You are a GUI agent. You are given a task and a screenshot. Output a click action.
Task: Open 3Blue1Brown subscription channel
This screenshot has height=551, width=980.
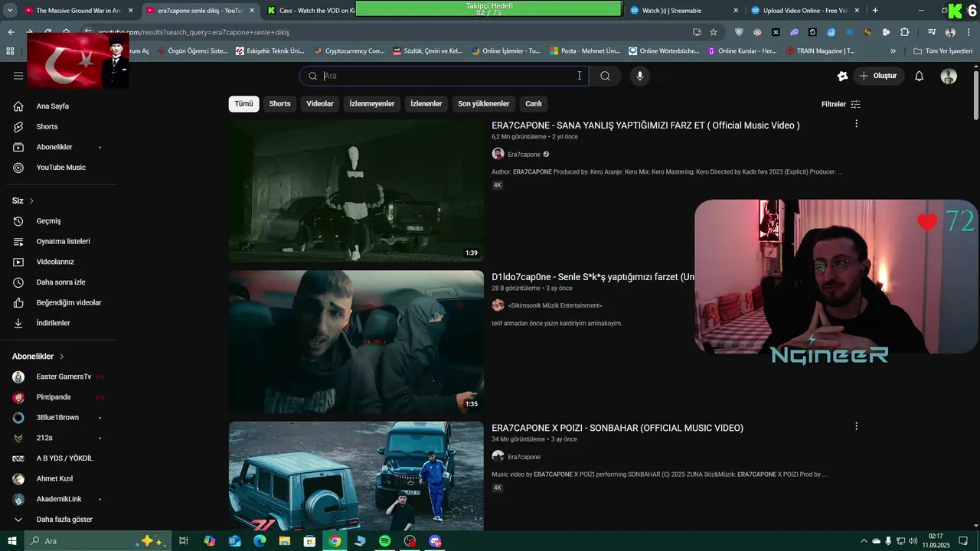[x=59, y=418]
